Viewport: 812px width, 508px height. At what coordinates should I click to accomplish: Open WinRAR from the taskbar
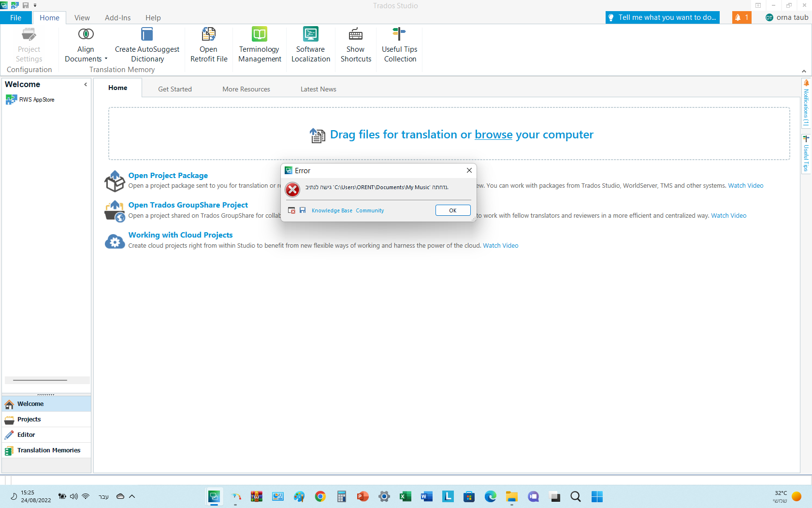tap(256, 496)
